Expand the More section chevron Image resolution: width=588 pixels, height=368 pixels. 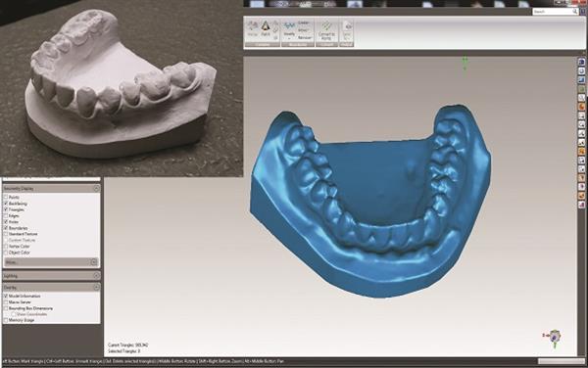click(94, 262)
